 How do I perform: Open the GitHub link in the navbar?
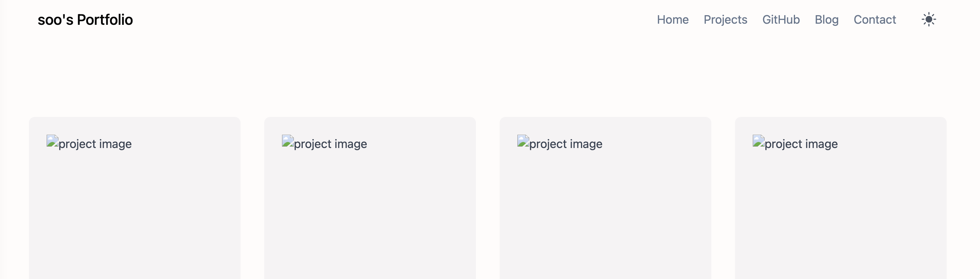pyautogui.click(x=781, y=19)
